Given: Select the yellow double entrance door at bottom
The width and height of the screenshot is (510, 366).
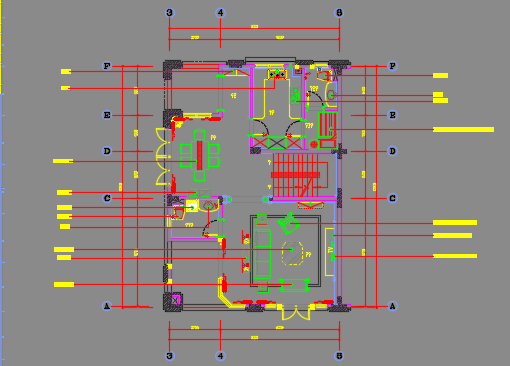Looking at the screenshot, I should [x=296, y=312].
